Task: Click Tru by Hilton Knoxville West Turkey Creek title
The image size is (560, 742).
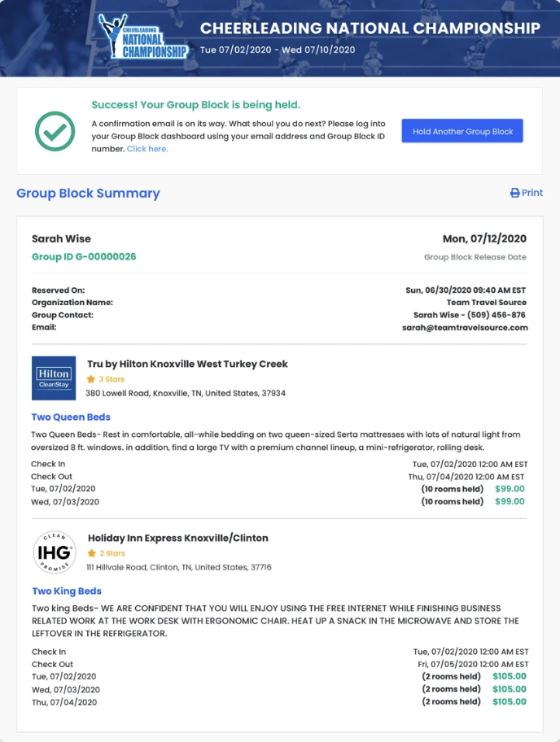Action: click(x=187, y=364)
